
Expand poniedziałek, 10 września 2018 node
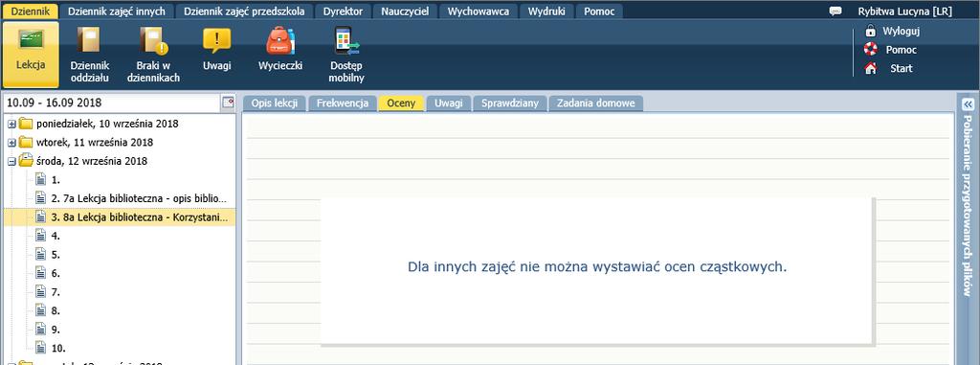pyautogui.click(x=11, y=124)
